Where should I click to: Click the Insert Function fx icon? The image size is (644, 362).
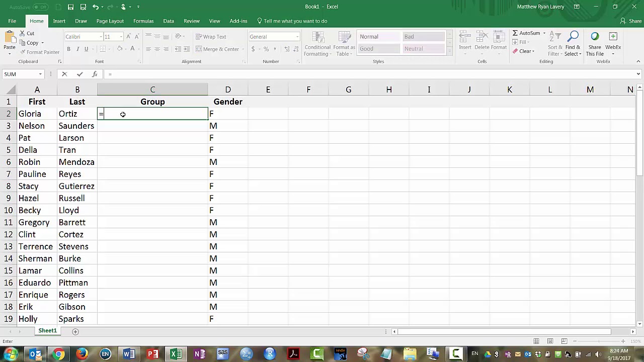click(95, 74)
